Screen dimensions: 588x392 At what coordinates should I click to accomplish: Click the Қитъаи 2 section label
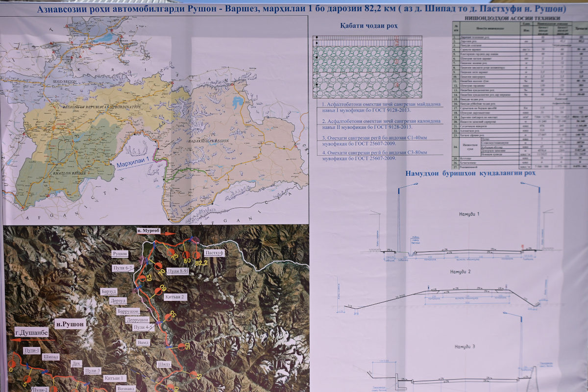[175, 297]
